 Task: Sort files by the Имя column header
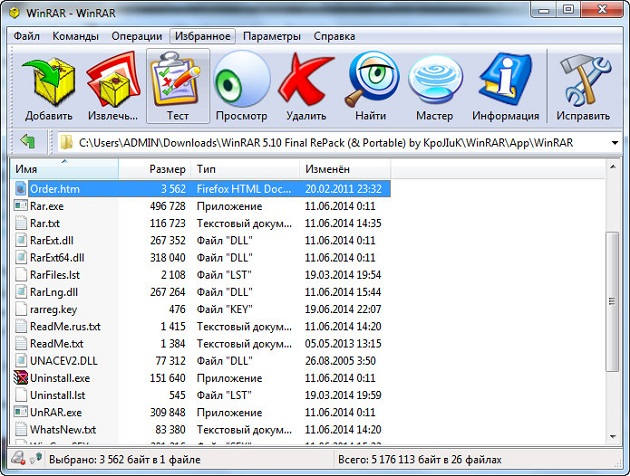point(65,169)
